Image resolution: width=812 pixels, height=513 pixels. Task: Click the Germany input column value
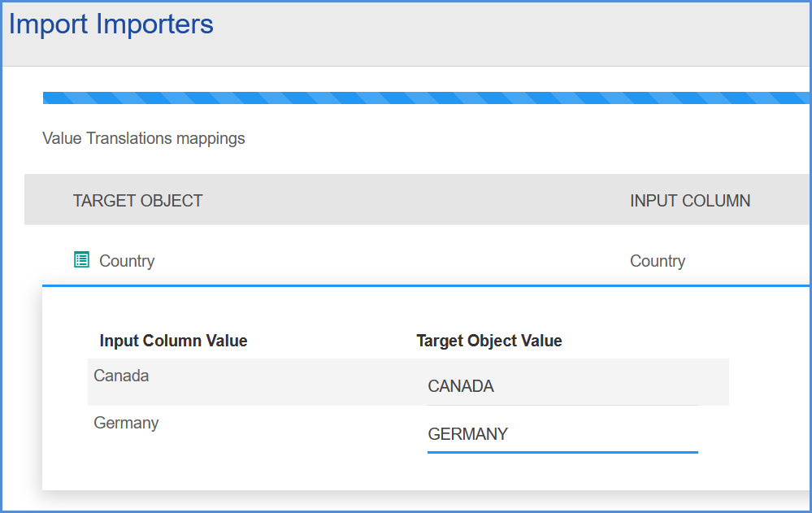126,423
